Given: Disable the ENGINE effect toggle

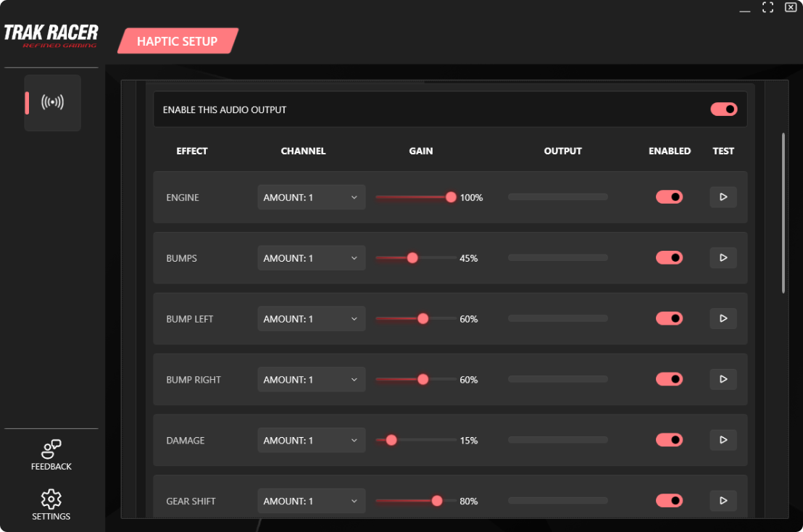Looking at the screenshot, I should [669, 197].
